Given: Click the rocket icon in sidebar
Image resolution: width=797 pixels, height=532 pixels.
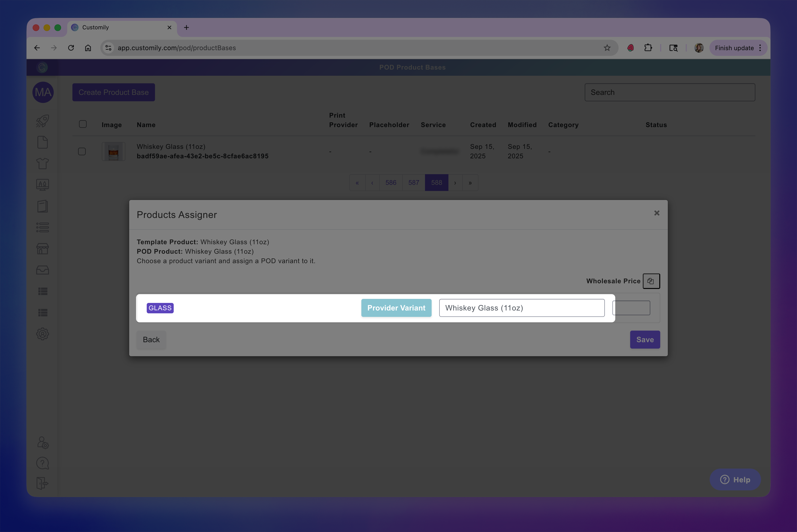Looking at the screenshot, I should click(42, 121).
